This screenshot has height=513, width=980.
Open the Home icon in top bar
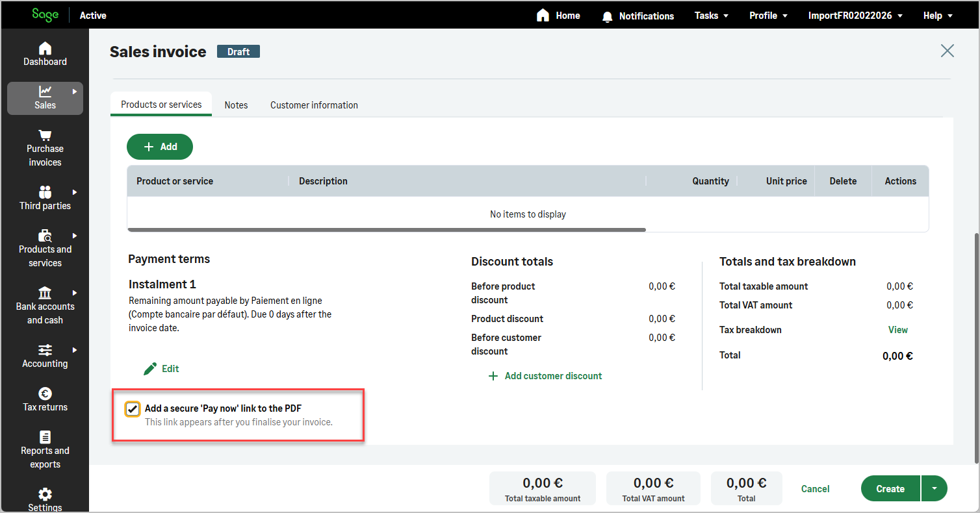[x=543, y=15]
